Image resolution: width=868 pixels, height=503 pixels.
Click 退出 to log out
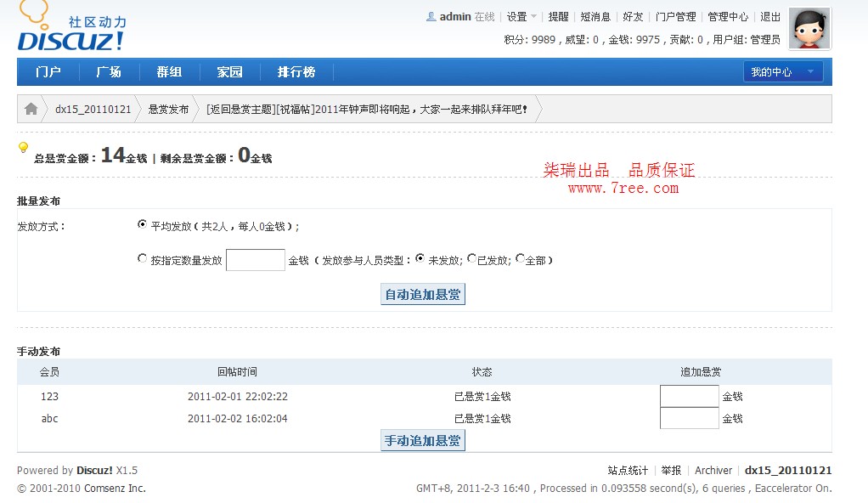[770, 17]
